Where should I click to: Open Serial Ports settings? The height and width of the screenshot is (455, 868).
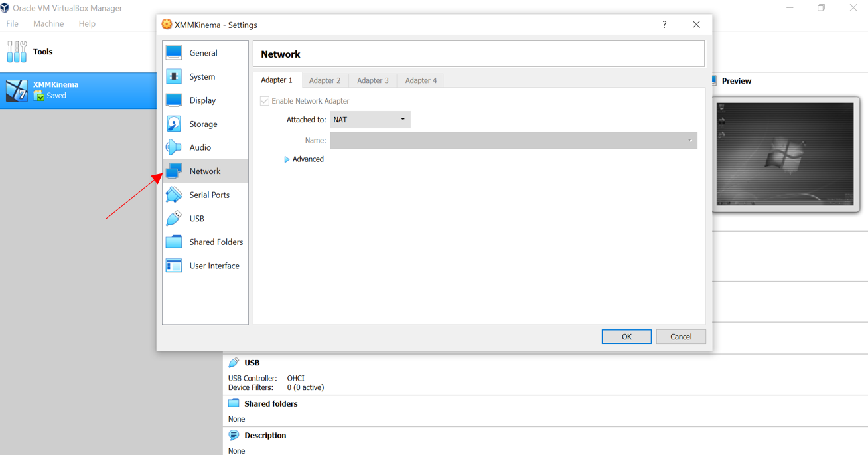click(174, 194)
